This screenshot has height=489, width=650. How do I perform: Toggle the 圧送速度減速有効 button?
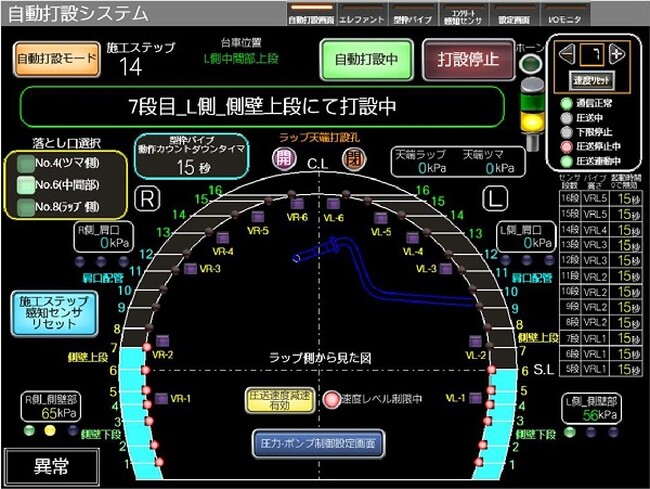click(x=280, y=400)
